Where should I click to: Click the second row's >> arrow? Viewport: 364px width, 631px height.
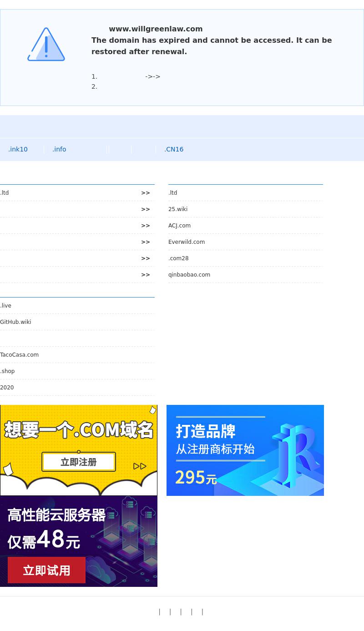tap(145, 209)
